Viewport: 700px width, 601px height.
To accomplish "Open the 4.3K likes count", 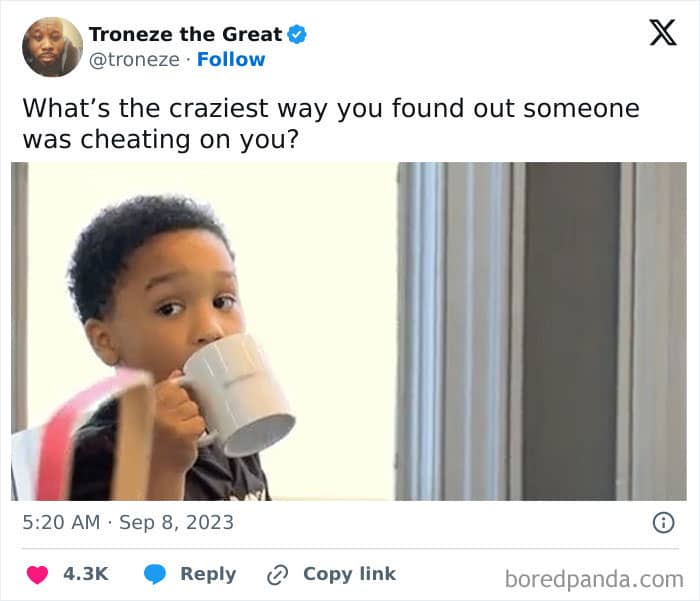I will [x=86, y=574].
